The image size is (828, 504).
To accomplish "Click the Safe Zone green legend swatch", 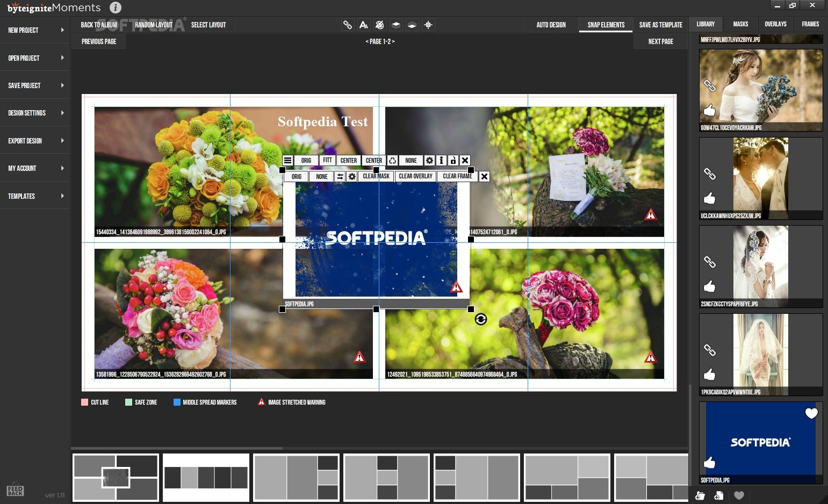I will (x=128, y=402).
